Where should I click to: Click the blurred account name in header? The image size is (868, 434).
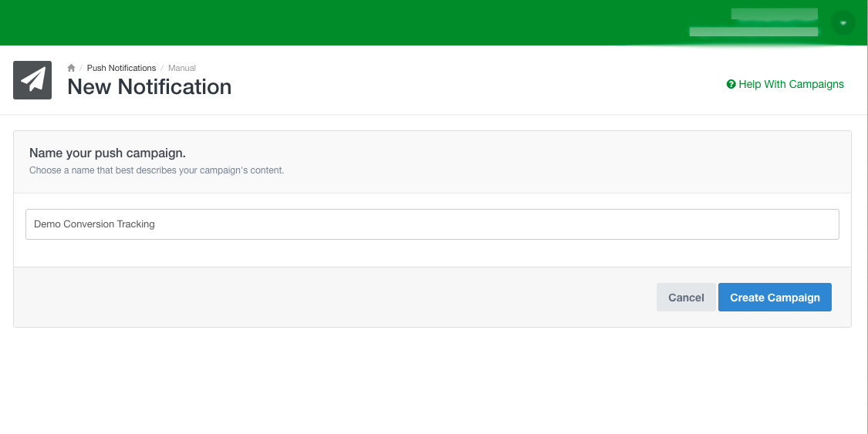[x=774, y=14]
